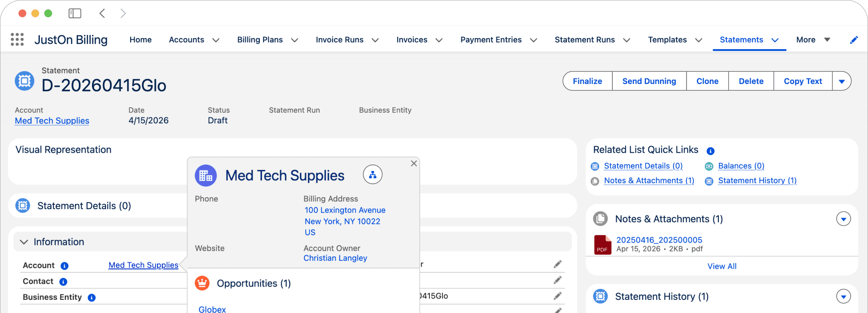868x313 pixels.
Task: Click the info icon beside Related List Quick Links
Action: pyautogui.click(x=711, y=151)
